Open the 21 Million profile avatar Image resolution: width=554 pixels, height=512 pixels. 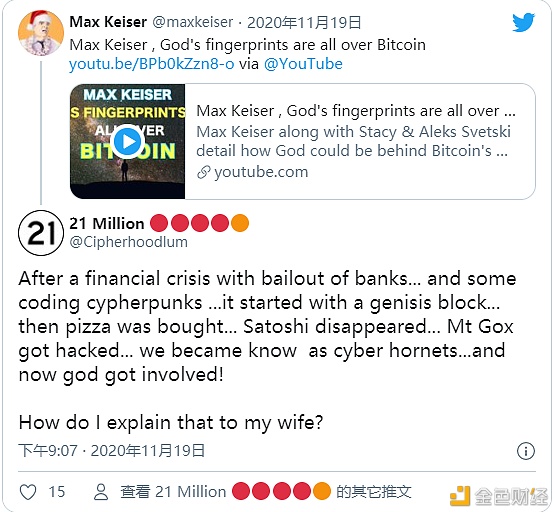coord(41,233)
